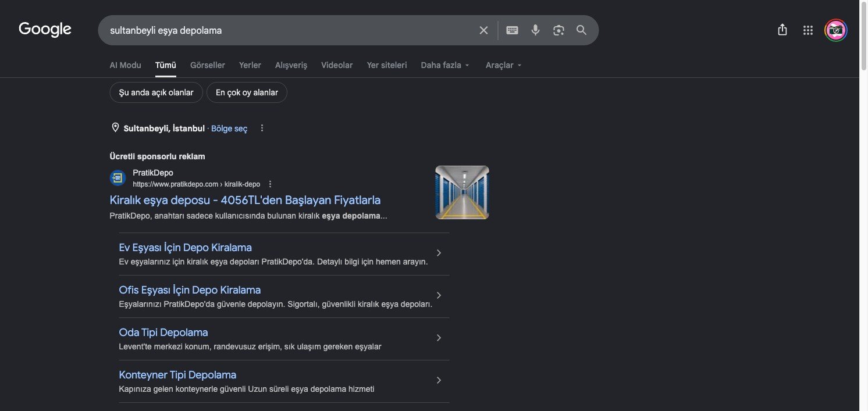Click the location pin icon beside Sultanbeyli
Screen dimensions: 868x411
click(115, 127)
